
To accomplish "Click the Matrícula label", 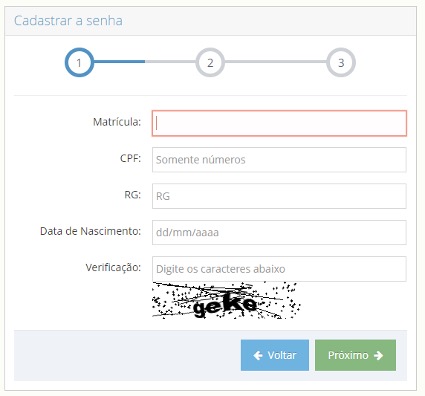I will (x=117, y=122).
